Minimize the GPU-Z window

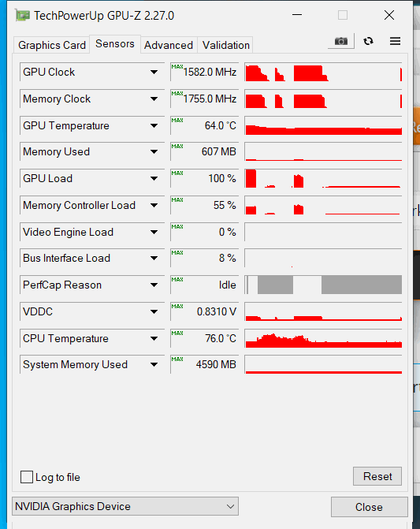(x=297, y=15)
